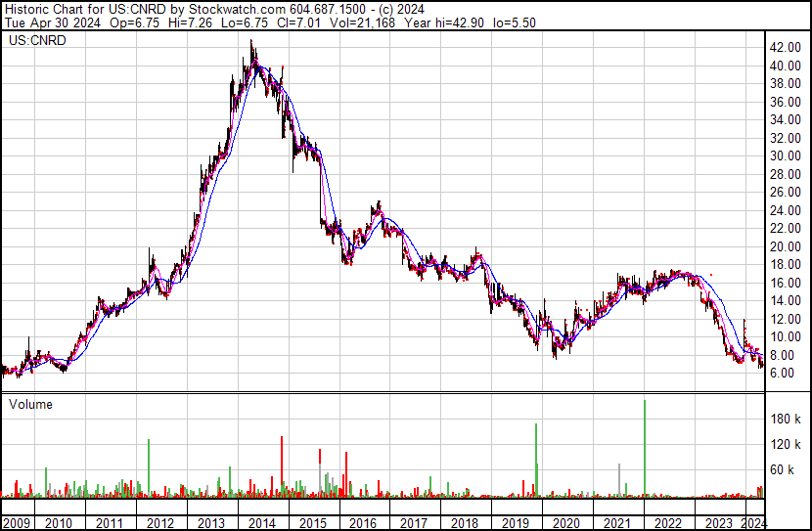This screenshot has height=531, width=812.
Task: Click the 2022 year label on the time axis
Action: (x=667, y=523)
